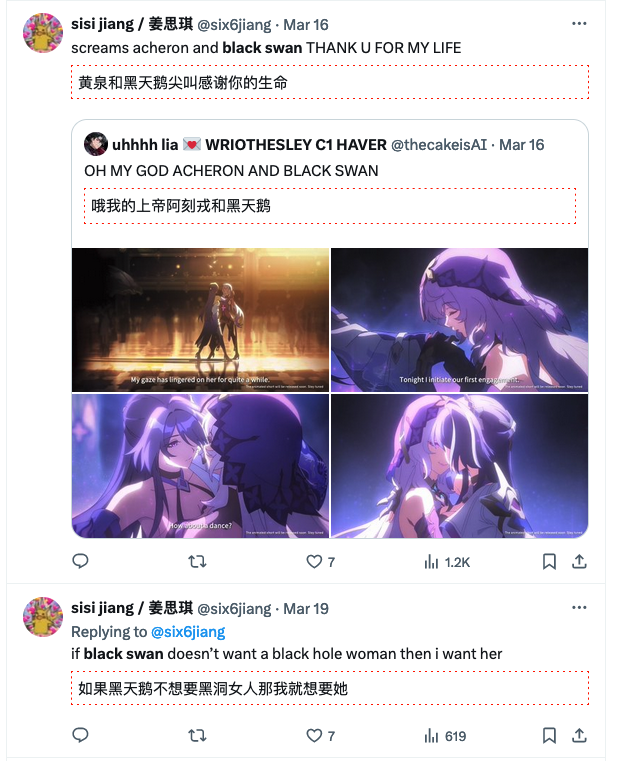Open the @six6jiang replying-to link
Image resolution: width=629 pixels, height=761 pixels.
(188, 631)
